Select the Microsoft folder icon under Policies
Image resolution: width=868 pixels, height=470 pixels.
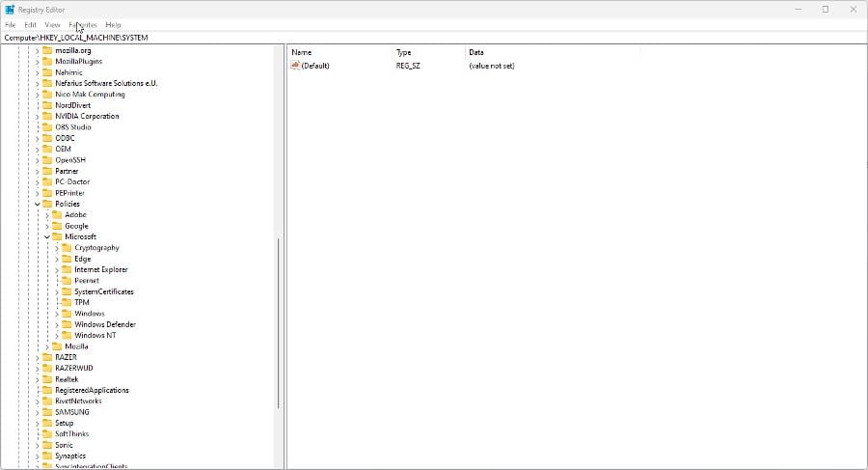coord(57,236)
